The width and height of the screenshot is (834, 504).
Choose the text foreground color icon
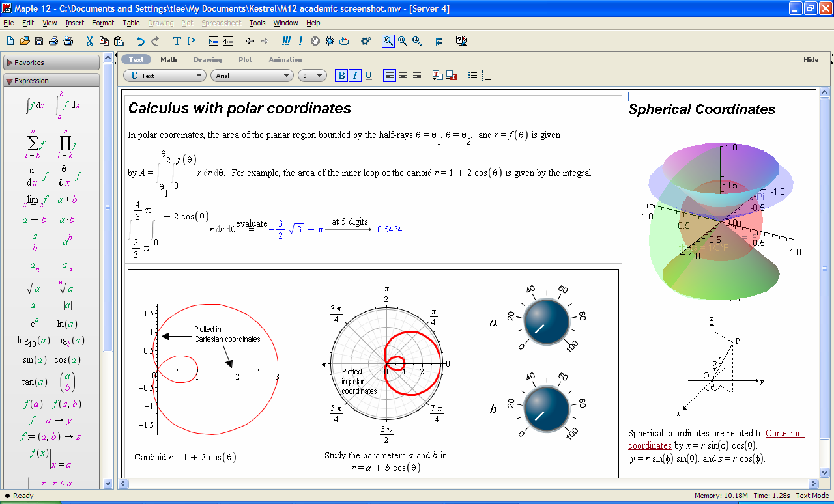438,76
